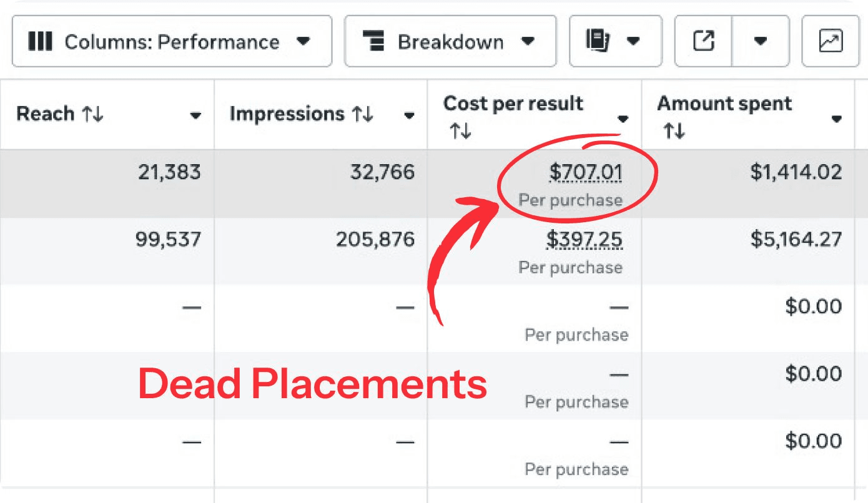Click the breakdown icon in Breakdown button
The width and height of the screenshot is (868, 503).
tap(373, 42)
